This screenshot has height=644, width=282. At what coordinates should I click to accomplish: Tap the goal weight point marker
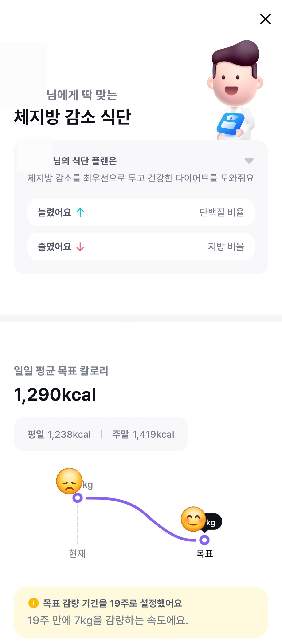[x=204, y=540]
